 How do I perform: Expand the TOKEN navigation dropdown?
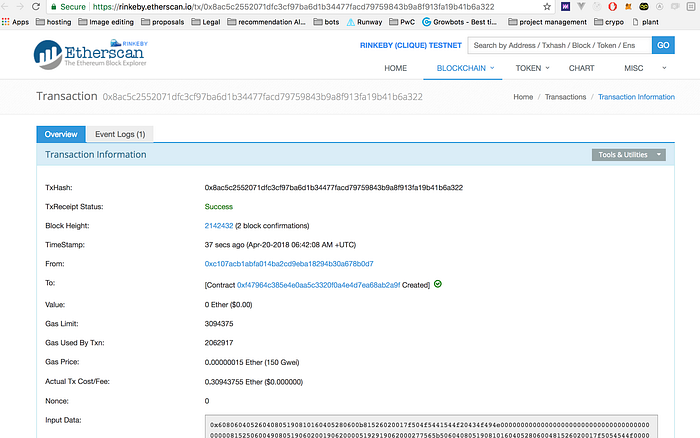(x=532, y=68)
